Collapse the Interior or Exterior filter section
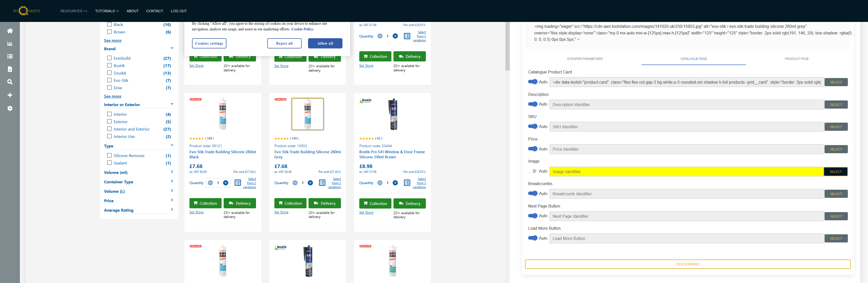This screenshot has width=868, height=283. coord(172,104)
